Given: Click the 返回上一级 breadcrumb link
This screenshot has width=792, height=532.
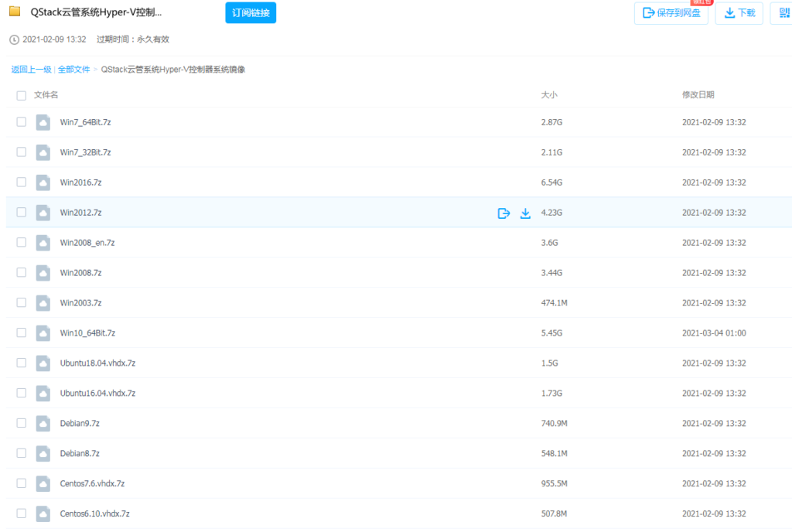Looking at the screenshot, I should click(31, 70).
